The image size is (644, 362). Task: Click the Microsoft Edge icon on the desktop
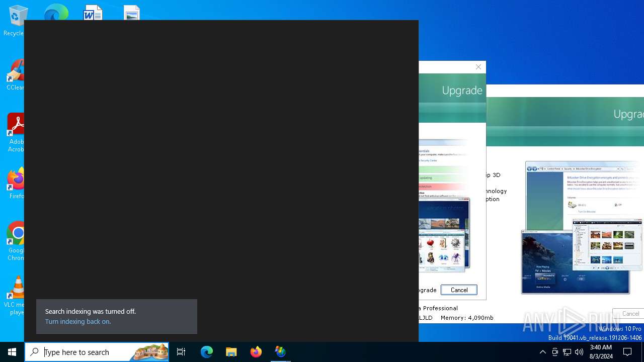(x=56, y=13)
